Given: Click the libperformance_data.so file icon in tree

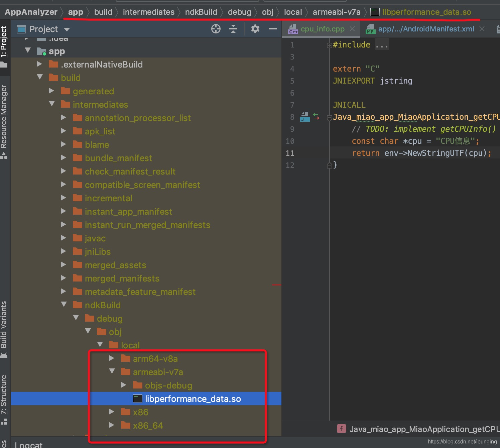Looking at the screenshot, I should click(x=138, y=399).
